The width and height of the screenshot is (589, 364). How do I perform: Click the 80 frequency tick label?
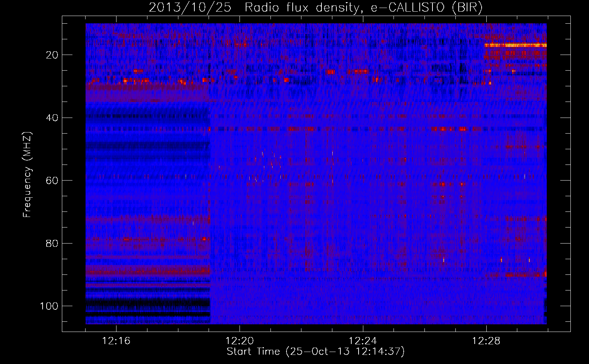(x=52, y=243)
